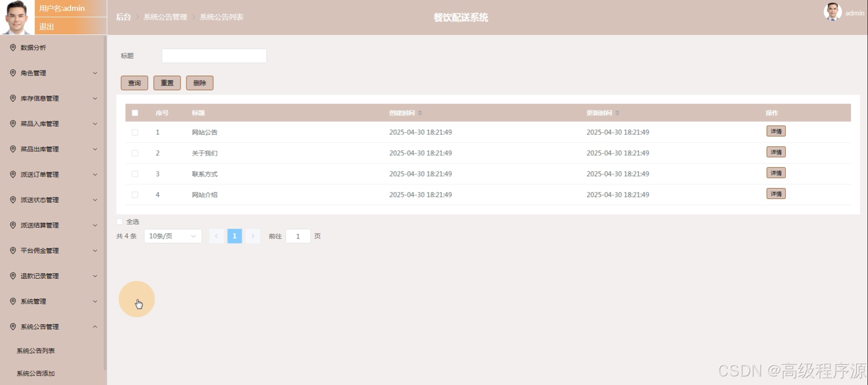Open 详情 for the 联系方式 row
This screenshot has height=385, width=868.
776,173
